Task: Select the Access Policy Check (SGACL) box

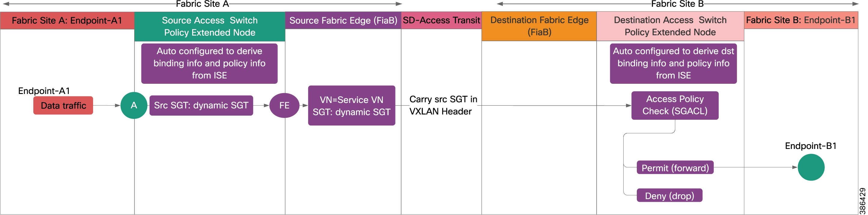Action: (675, 105)
